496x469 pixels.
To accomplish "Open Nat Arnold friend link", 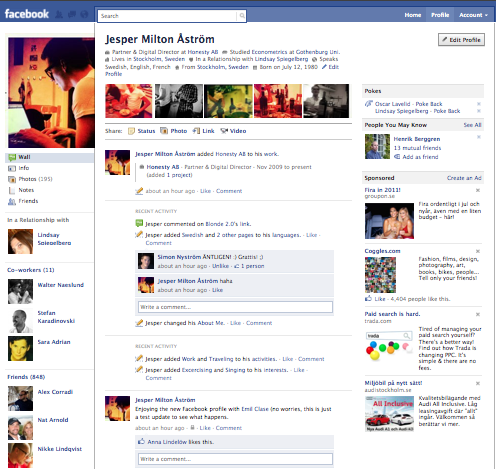I will tap(53, 420).
